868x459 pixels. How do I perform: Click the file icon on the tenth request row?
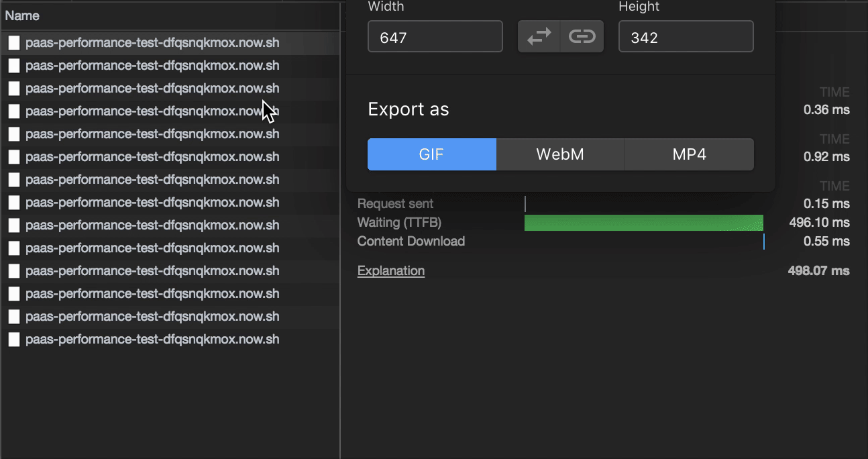[14, 248]
